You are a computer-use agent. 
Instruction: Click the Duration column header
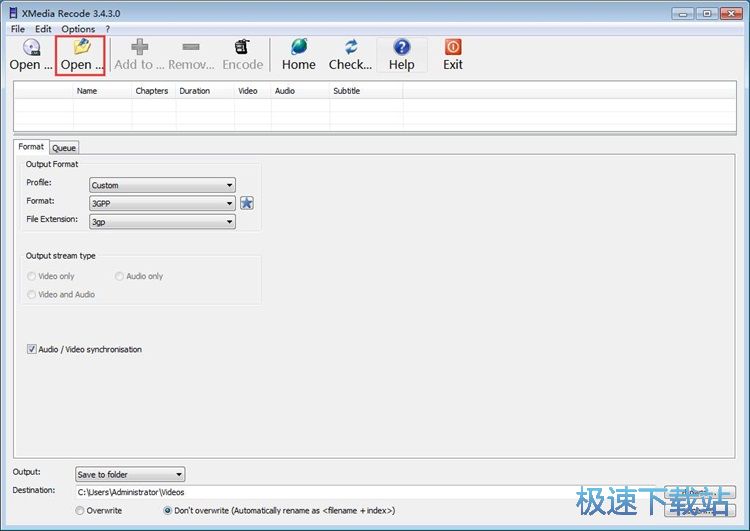(x=194, y=91)
